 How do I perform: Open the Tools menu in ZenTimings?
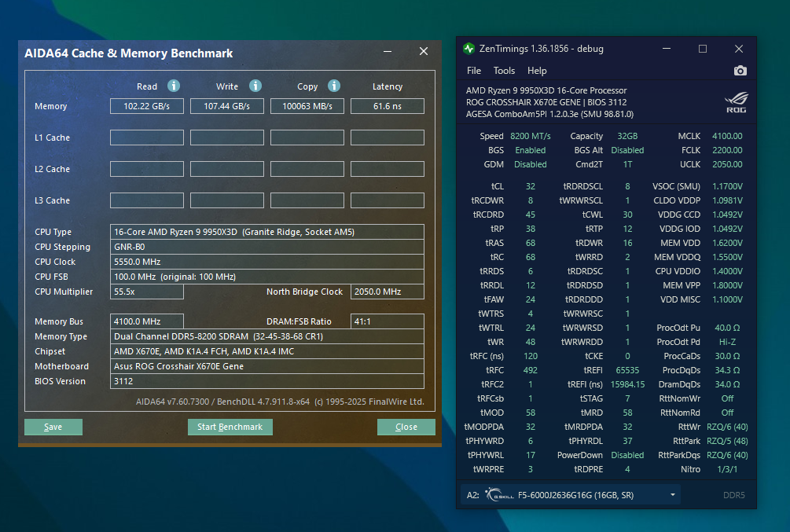click(504, 71)
